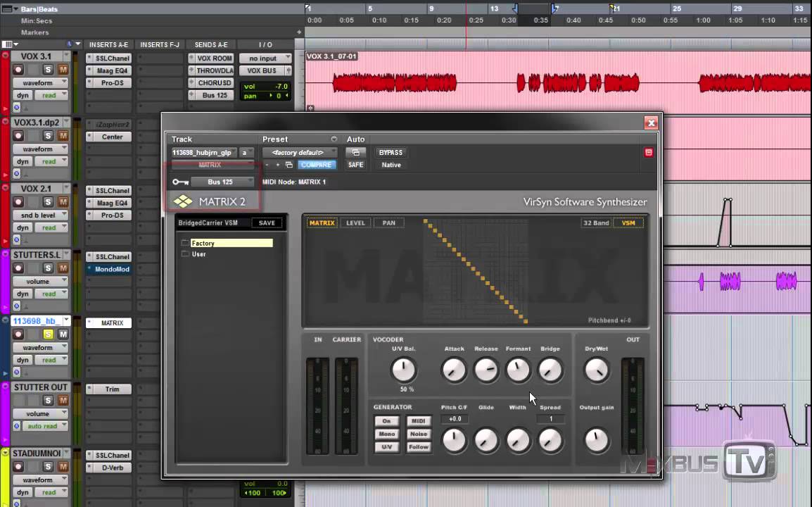Toggle the generator MIDI button
The width and height of the screenshot is (812, 507).
(419, 421)
